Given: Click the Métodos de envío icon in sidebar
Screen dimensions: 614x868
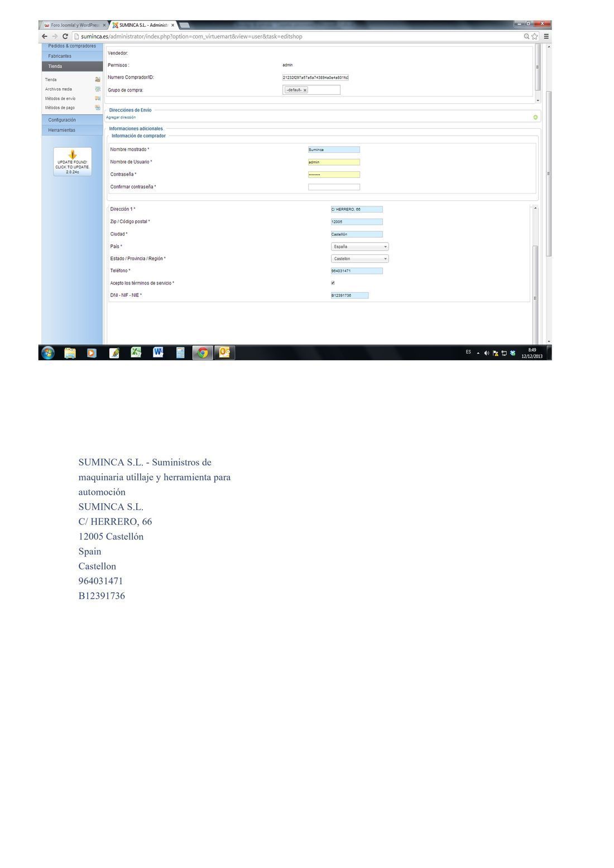Looking at the screenshot, I should click(98, 99).
